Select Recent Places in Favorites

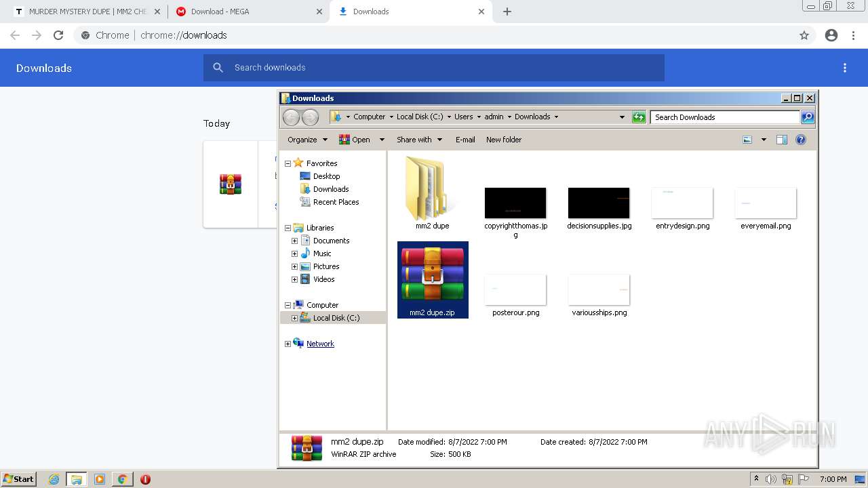tap(336, 202)
